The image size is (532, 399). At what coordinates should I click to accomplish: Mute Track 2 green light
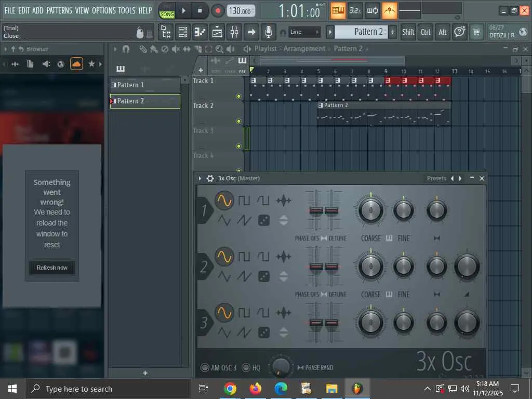(x=238, y=122)
